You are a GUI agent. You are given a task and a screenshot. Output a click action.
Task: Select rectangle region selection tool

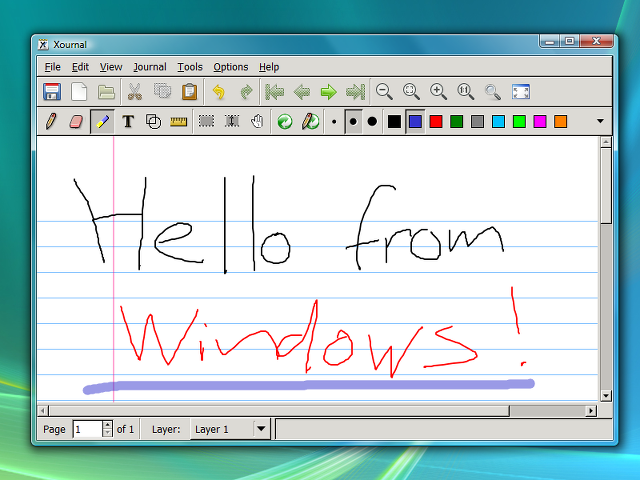(206, 122)
